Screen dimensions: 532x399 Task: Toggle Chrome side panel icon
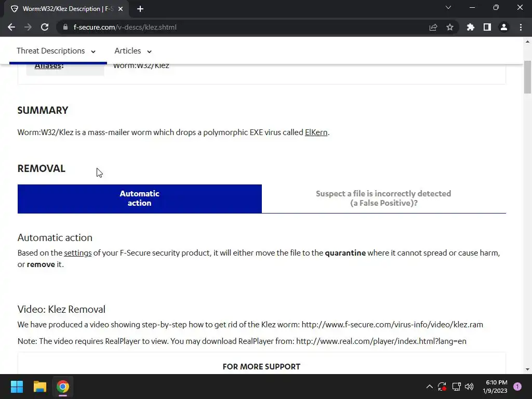tap(487, 27)
